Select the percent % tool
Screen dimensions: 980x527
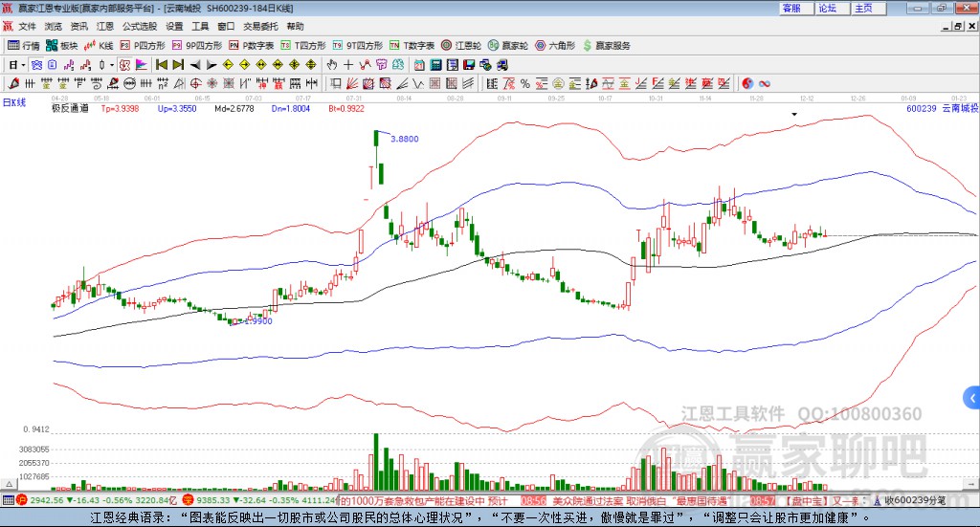coord(525,83)
